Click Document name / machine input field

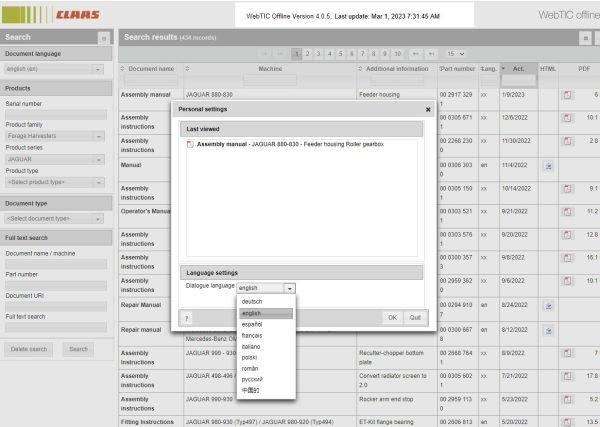(x=56, y=264)
